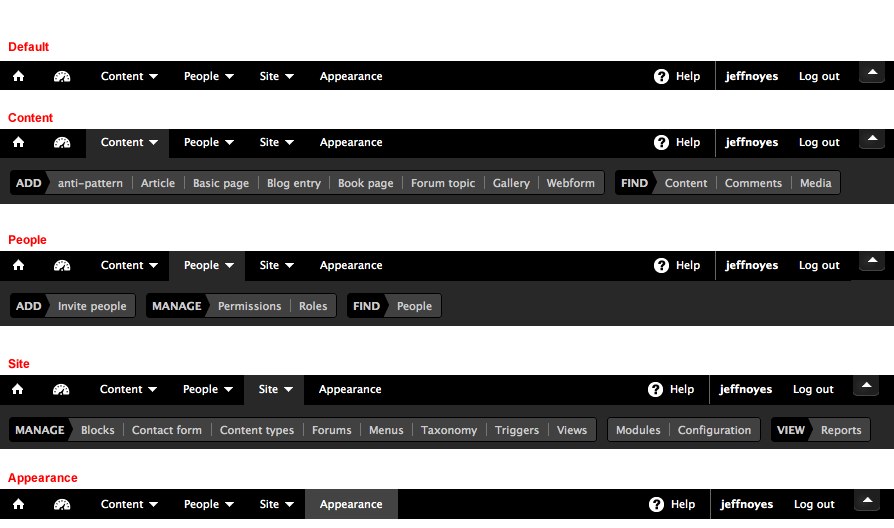
Task: Select Appearance in the Default toolbar
Action: tap(351, 76)
